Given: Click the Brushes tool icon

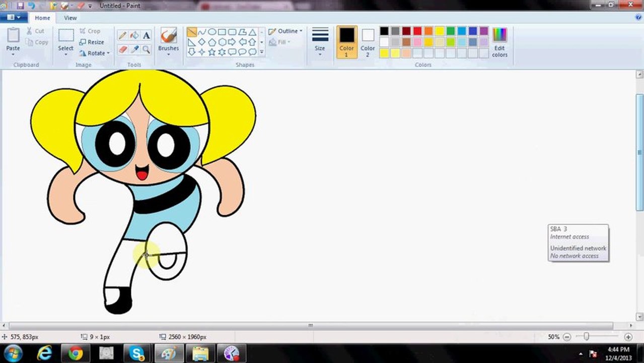Looking at the screenshot, I should 168,35.
